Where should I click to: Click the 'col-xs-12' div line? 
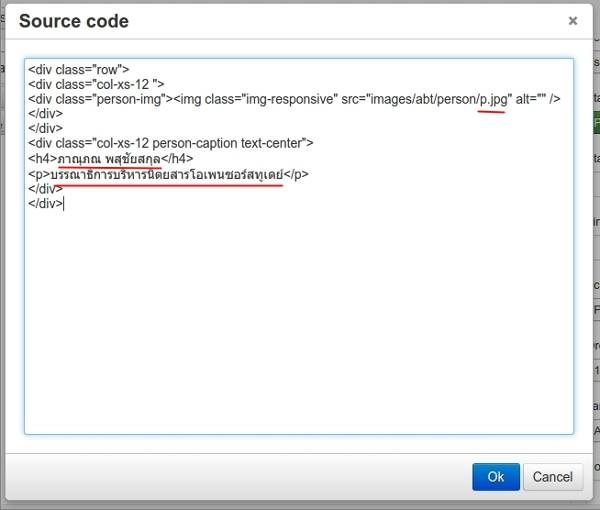tap(96, 84)
